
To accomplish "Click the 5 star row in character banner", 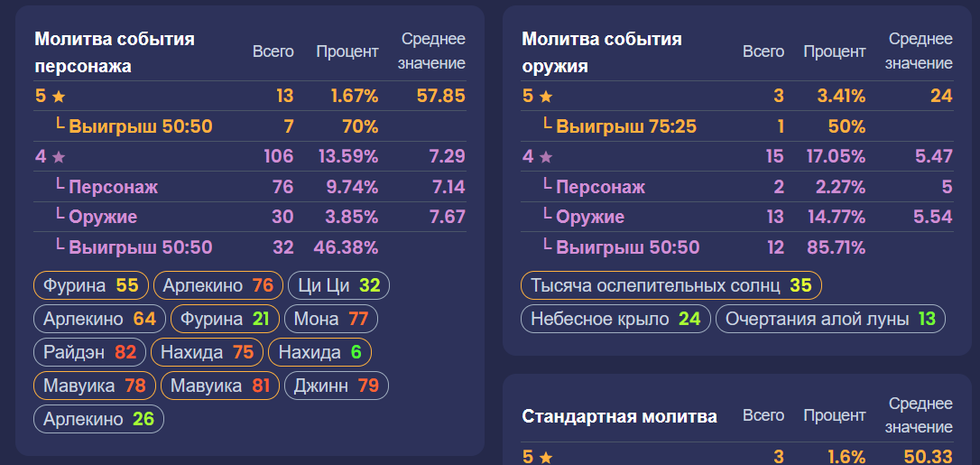I will [250, 96].
